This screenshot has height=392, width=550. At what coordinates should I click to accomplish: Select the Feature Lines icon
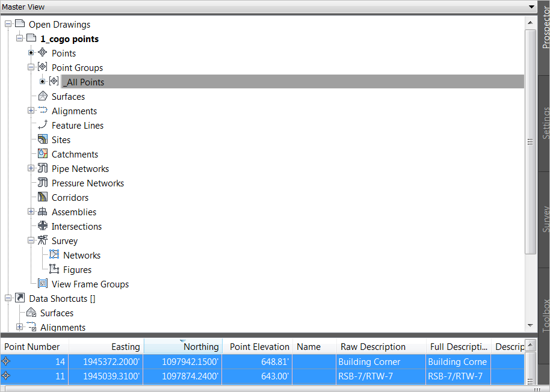pyautogui.click(x=41, y=125)
